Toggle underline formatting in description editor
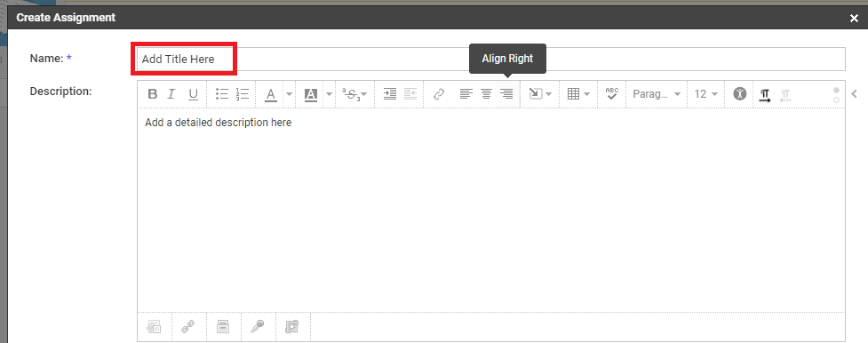Viewport: 868px width, 343px height. (x=193, y=94)
